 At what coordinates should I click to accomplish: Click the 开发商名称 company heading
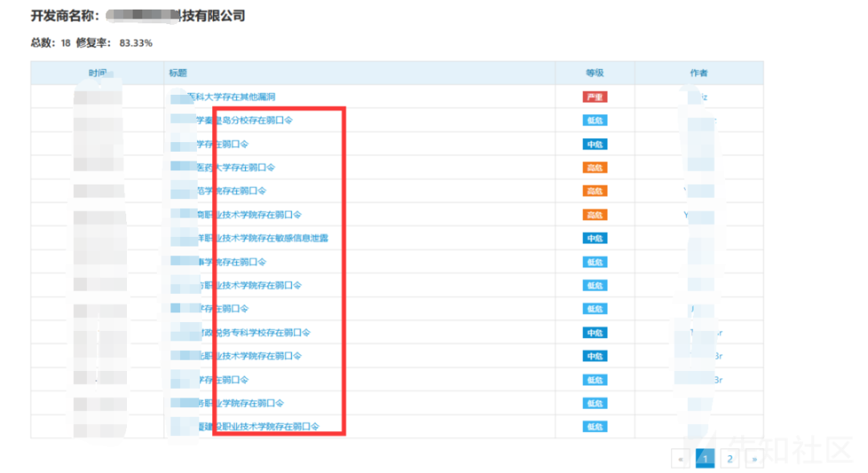(138, 15)
